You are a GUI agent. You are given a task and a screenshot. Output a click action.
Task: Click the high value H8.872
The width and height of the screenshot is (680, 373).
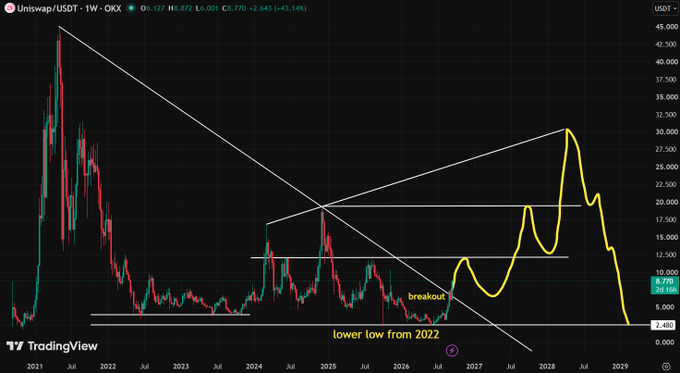(x=180, y=8)
